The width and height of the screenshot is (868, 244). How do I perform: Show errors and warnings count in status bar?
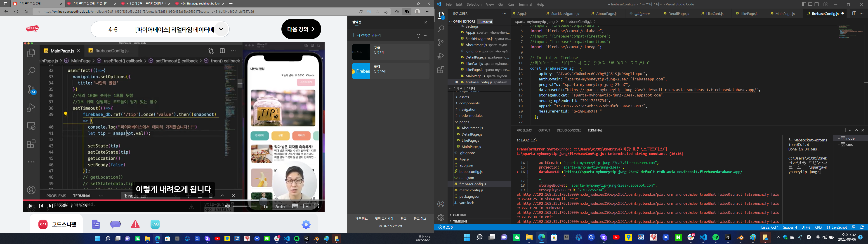(446, 228)
